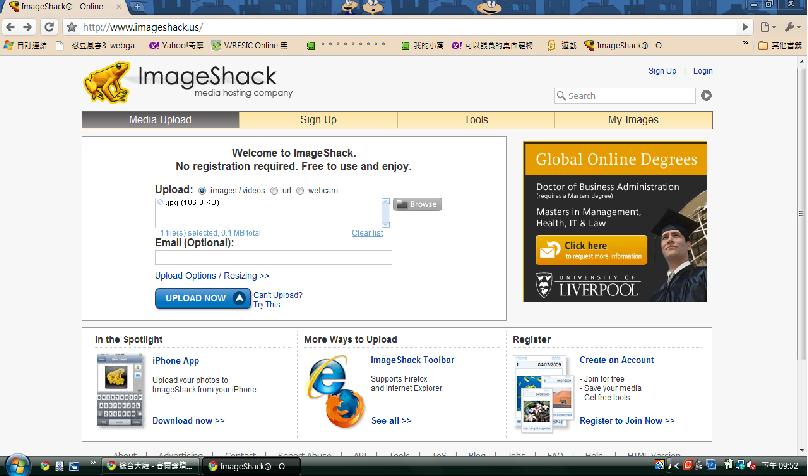Click the address bar URL
Viewport: 808px width, 476px height.
pyautogui.click(x=143, y=27)
